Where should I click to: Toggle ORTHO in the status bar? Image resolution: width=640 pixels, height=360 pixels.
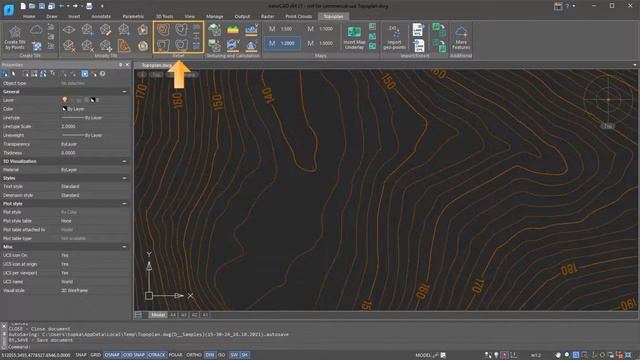pos(194,355)
